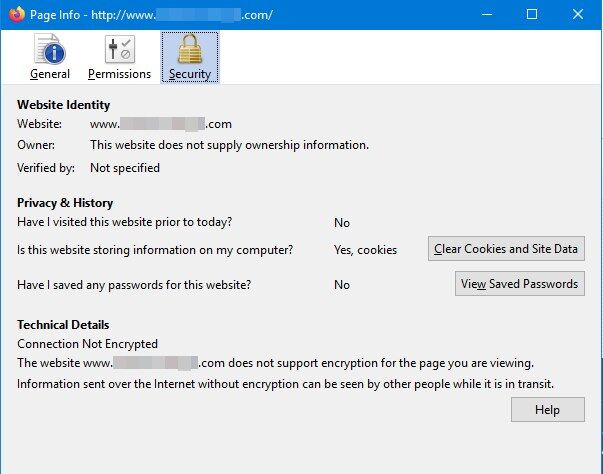Click the Website address value field
Screen dimensions: 603x474
[x=161, y=124]
